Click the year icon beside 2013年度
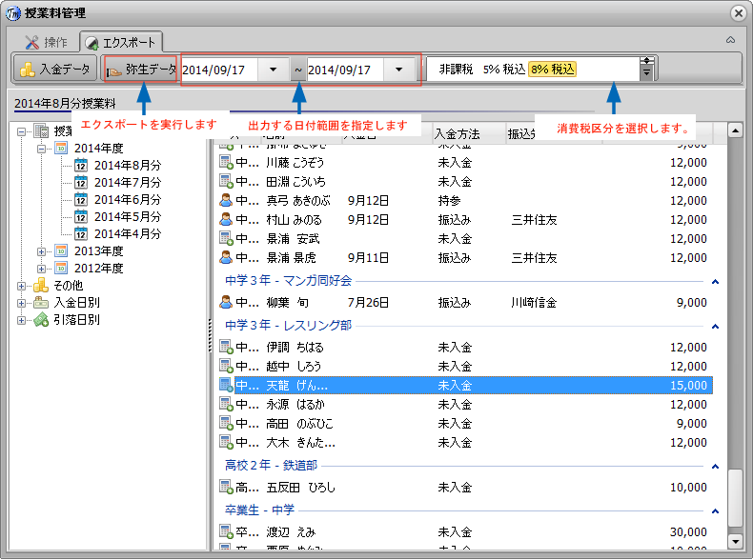Image resolution: width=753 pixels, height=560 pixels. pyautogui.click(x=61, y=251)
